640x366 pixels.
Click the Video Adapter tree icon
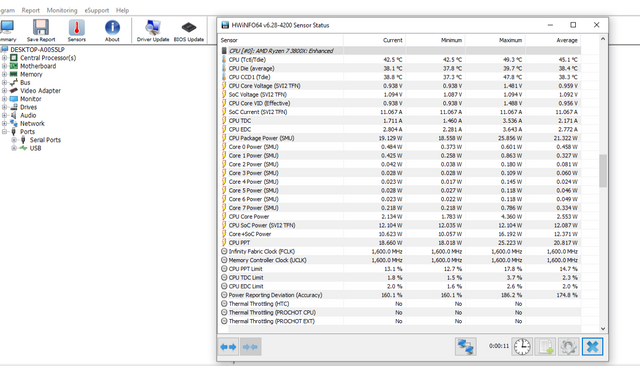(14, 91)
